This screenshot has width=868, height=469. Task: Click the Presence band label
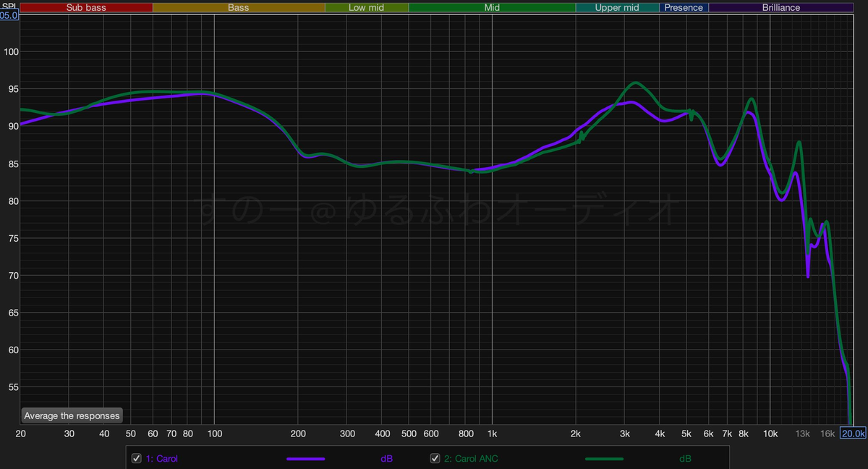pos(684,8)
